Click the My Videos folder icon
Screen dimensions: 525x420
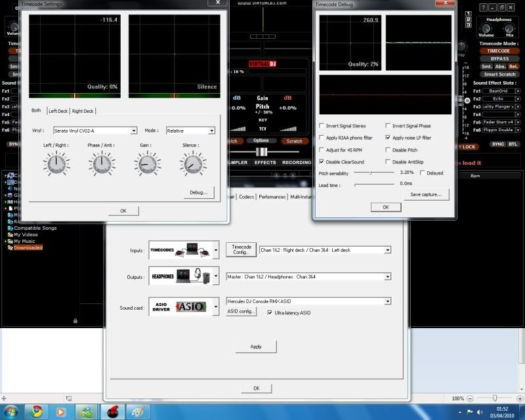pos(10,235)
